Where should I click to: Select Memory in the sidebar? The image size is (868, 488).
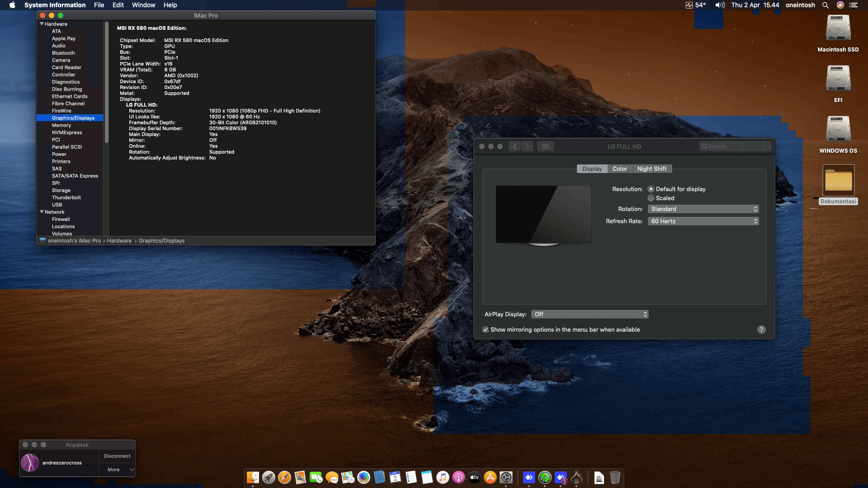(61, 125)
